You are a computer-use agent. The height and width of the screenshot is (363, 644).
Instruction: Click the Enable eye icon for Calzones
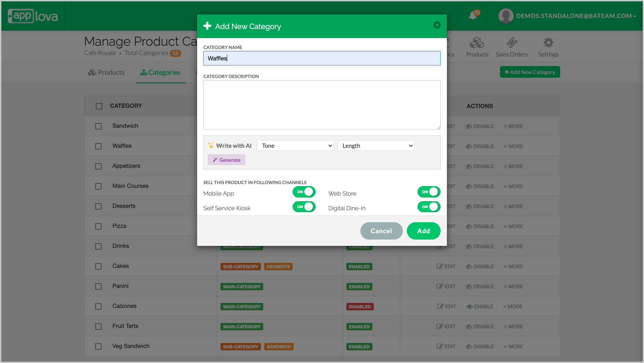pyautogui.click(x=469, y=307)
